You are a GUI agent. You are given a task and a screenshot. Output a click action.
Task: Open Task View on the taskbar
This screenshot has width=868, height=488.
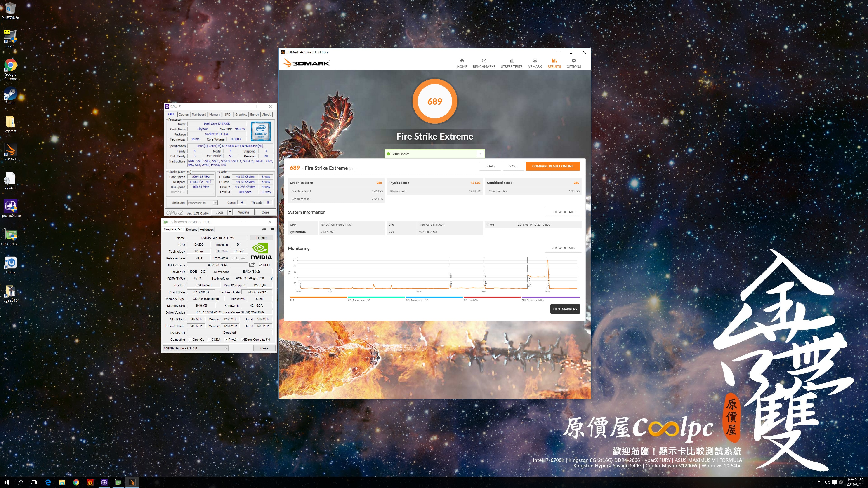click(34, 482)
